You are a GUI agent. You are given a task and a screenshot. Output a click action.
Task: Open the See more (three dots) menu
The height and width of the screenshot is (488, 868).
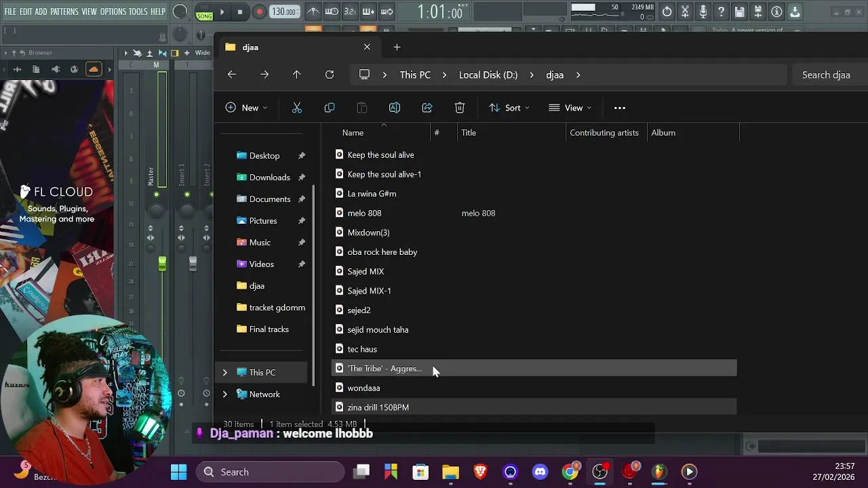[x=619, y=108]
